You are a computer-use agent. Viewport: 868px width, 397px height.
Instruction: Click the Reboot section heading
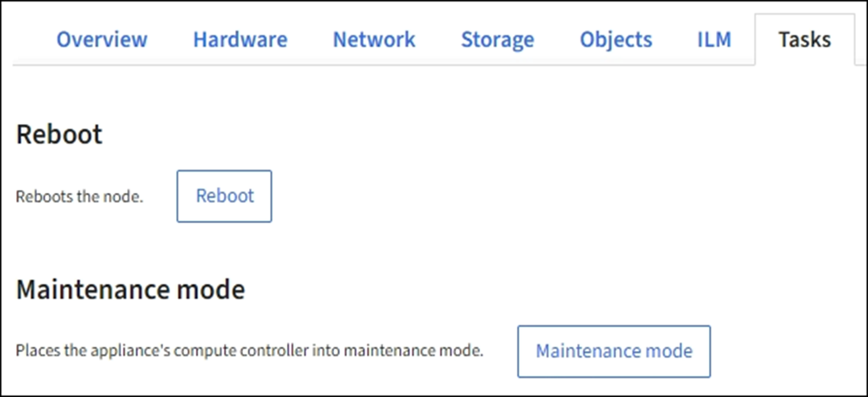pos(59,135)
